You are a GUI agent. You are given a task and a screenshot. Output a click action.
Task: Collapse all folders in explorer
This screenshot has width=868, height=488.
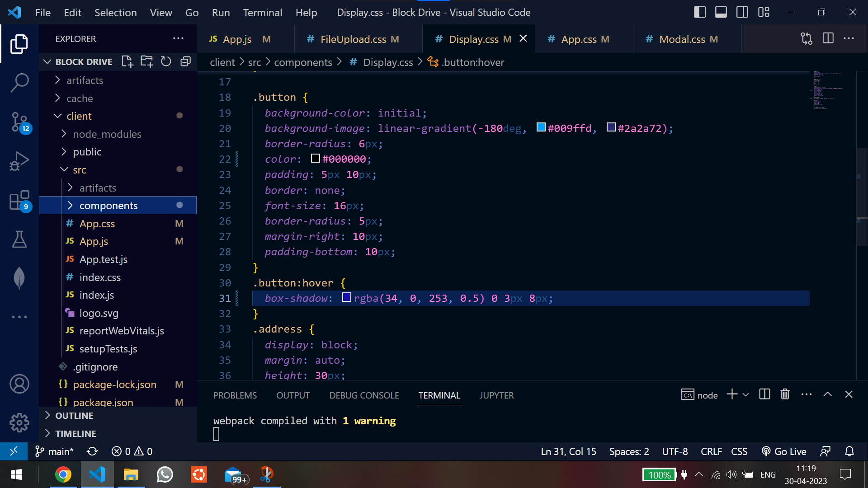click(185, 61)
